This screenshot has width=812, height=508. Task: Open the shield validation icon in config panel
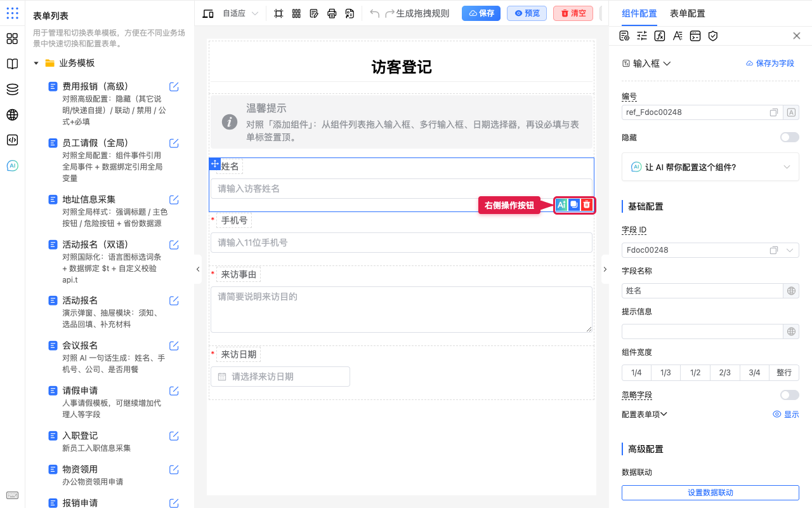[x=713, y=36]
